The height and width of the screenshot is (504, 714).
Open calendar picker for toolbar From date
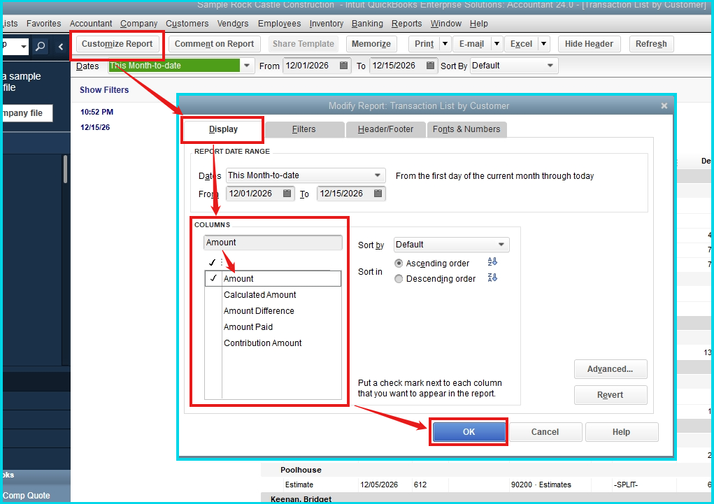(x=344, y=66)
